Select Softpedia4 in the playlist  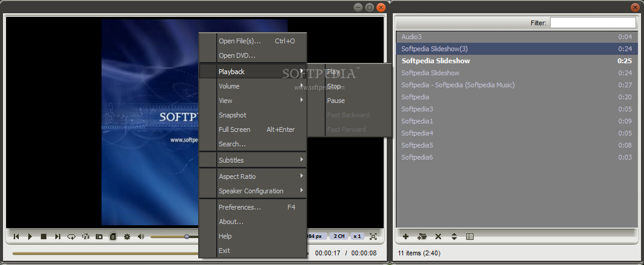pos(517,133)
